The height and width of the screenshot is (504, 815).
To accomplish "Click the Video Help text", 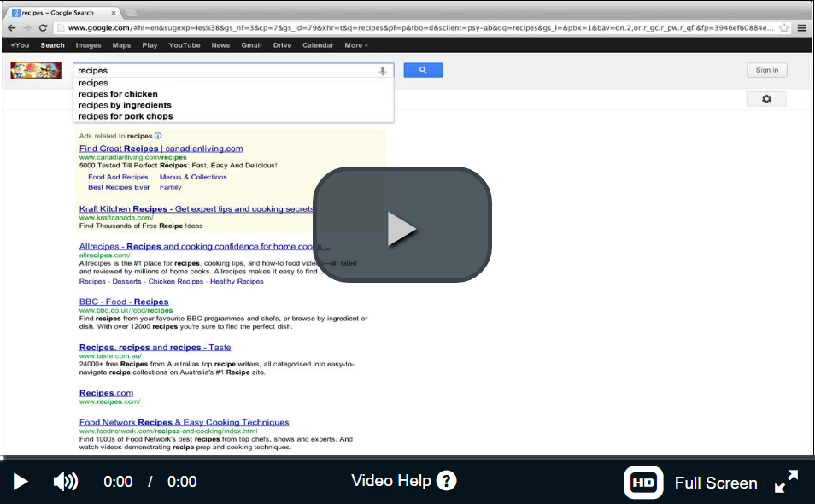I will (391, 481).
